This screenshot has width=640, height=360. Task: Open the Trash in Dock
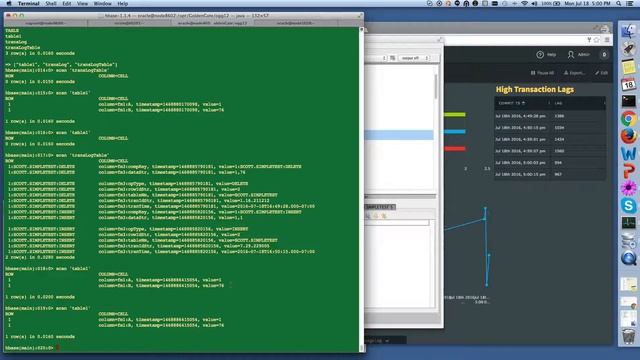point(629,337)
